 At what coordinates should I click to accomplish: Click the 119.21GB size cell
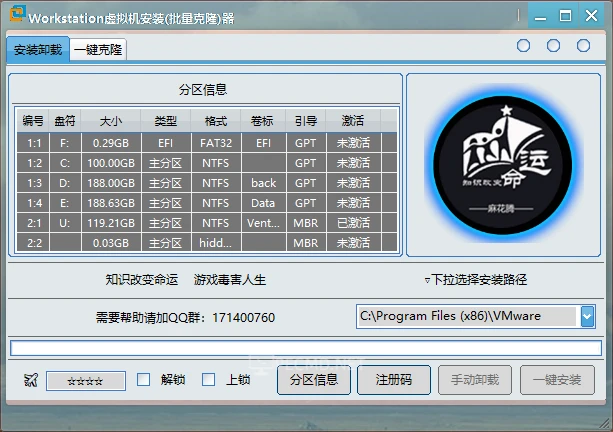[x=111, y=223]
